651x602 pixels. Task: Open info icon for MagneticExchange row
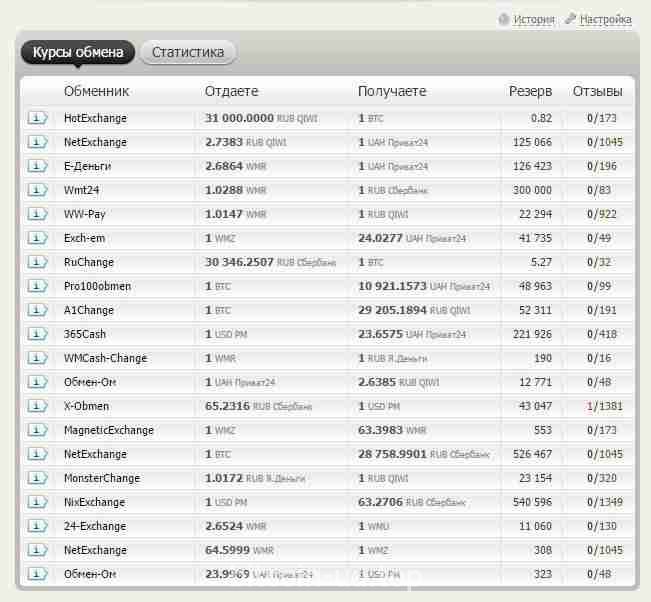tap(37, 431)
